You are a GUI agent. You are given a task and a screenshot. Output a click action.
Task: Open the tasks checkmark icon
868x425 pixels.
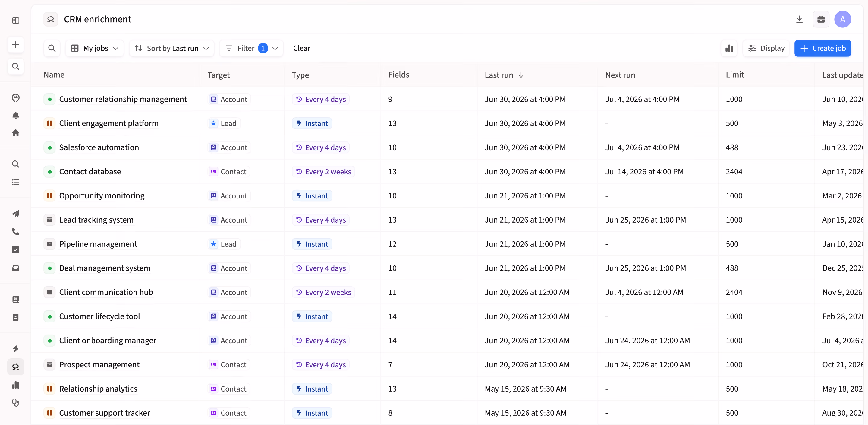(x=15, y=250)
